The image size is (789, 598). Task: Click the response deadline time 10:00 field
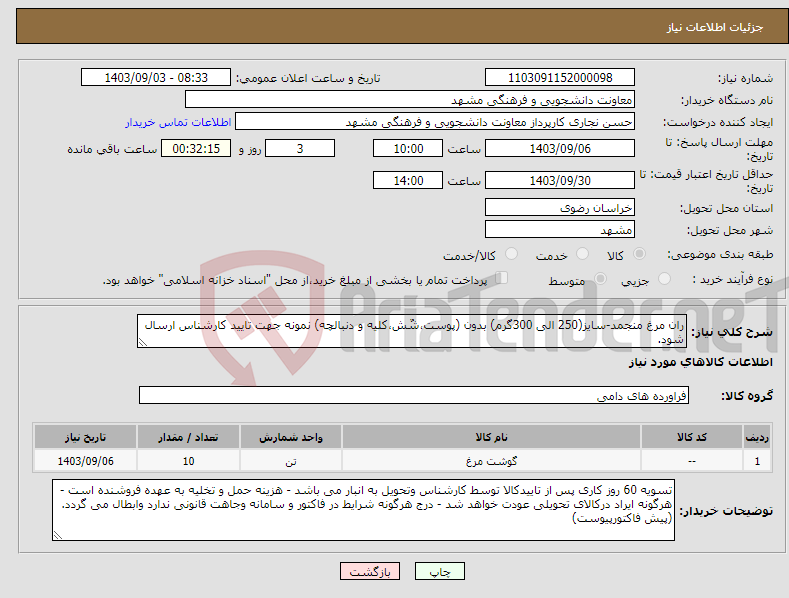pyautogui.click(x=408, y=148)
